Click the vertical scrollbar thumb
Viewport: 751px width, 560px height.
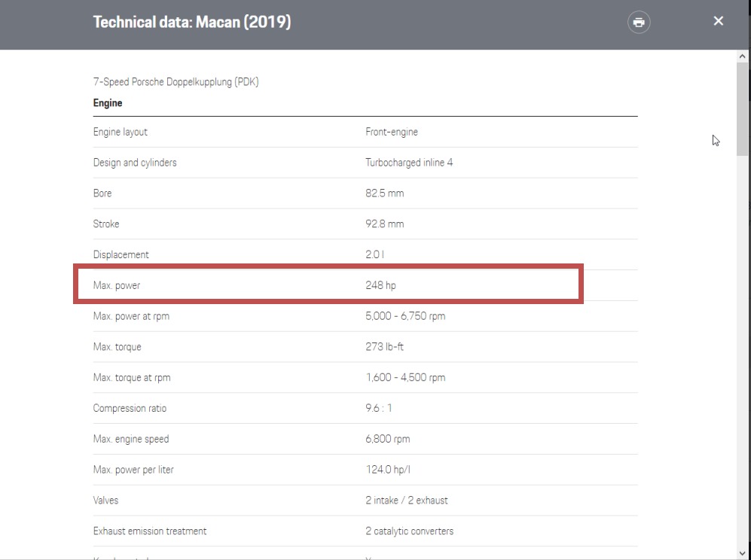point(742,109)
